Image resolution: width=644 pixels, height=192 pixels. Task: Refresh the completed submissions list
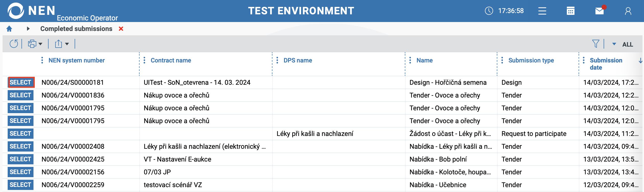(14, 44)
